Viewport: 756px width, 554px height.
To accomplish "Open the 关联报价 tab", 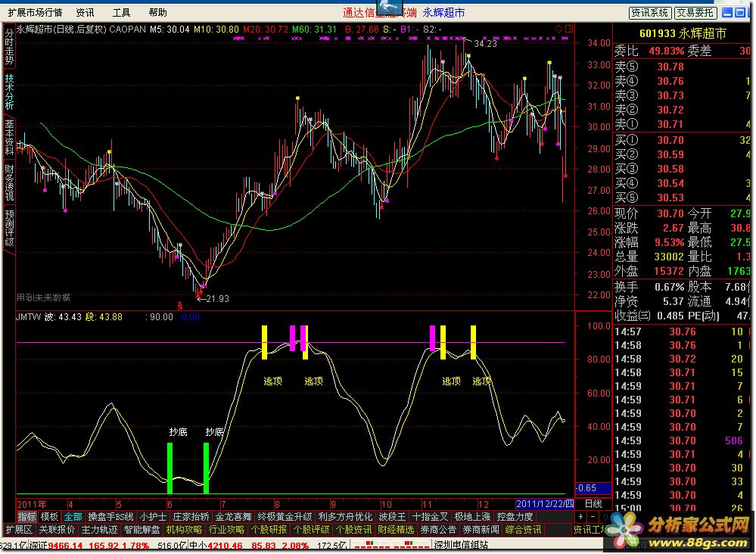I will pos(57,530).
